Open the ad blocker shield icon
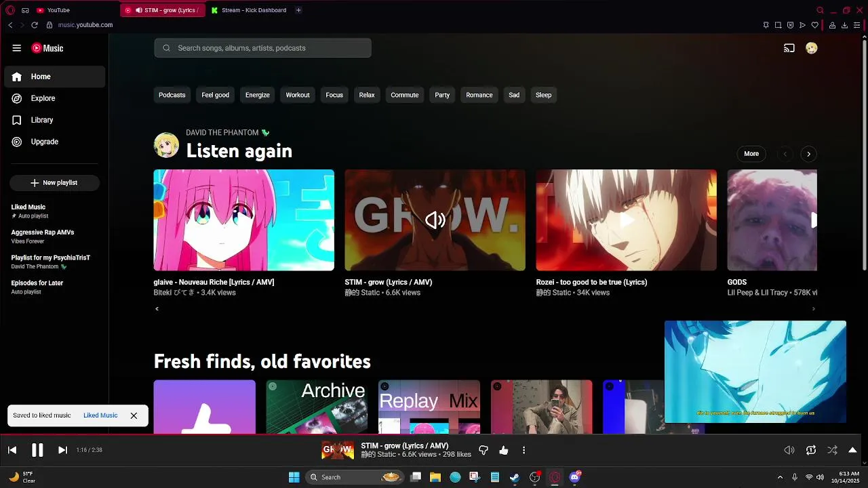Screen dimensions: 868x488 790,25
